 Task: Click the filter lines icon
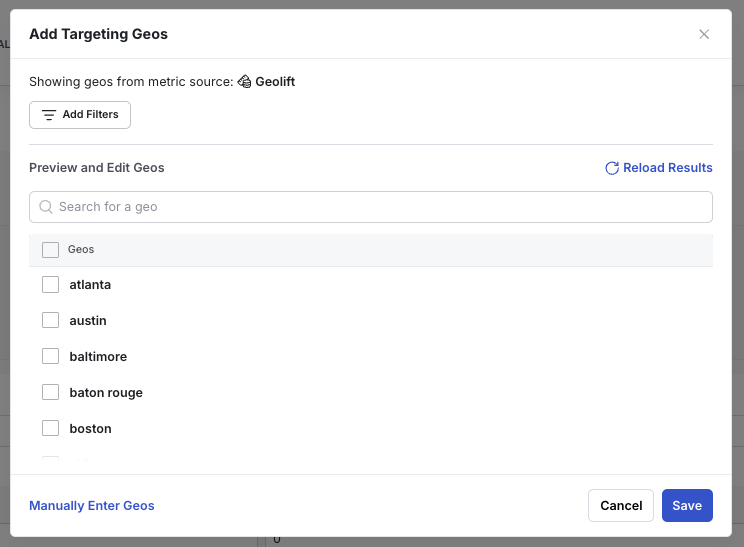pyautogui.click(x=49, y=115)
